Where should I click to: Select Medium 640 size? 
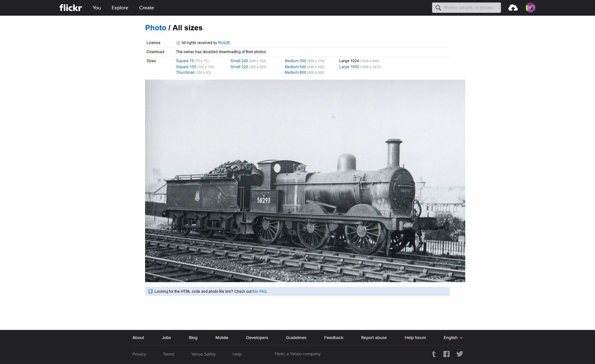[295, 67]
